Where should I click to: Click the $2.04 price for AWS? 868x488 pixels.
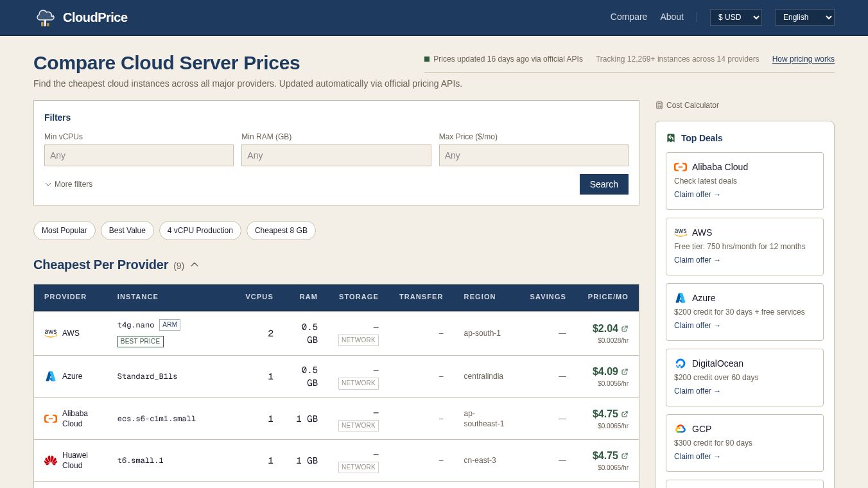605,328
